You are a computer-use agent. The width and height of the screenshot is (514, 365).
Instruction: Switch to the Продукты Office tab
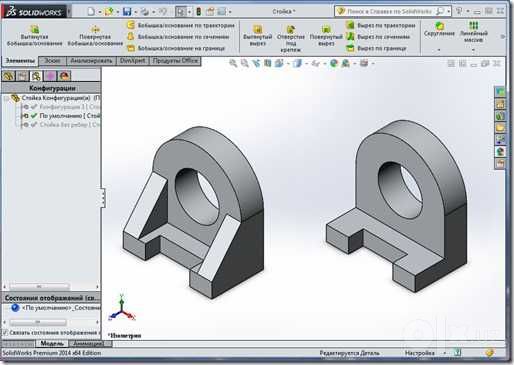pyautogui.click(x=175, y=61)
